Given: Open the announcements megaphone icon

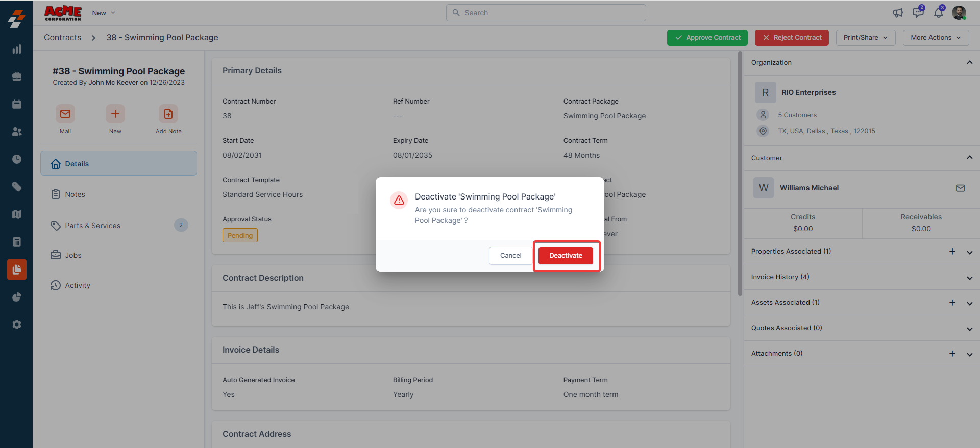Looking at the screenshot, I should point(898,13).
